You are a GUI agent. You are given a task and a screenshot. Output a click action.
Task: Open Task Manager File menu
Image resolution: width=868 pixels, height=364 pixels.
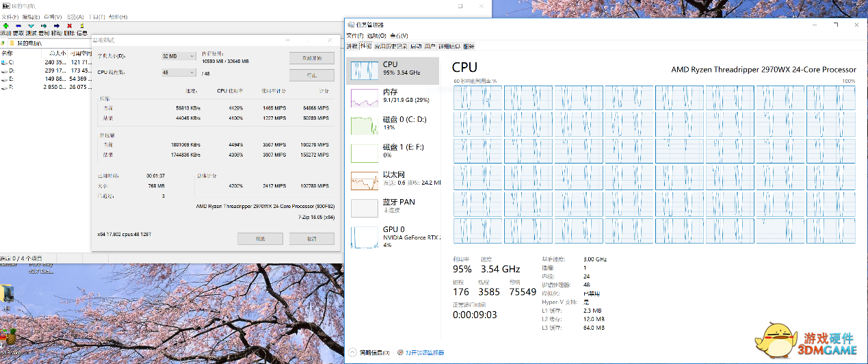pyautogui.click(x=355, y=36)
